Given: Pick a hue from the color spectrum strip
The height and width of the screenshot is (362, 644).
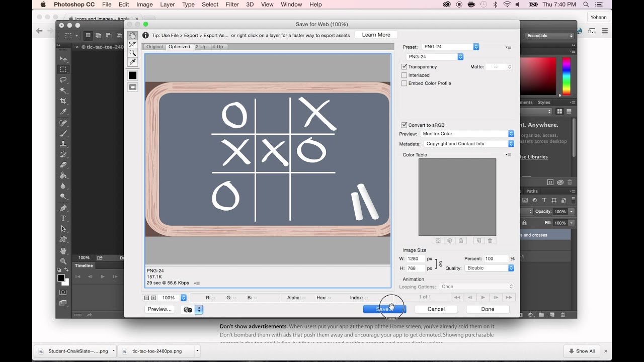Looking at the screenshot, I should (x=566, y=75).
